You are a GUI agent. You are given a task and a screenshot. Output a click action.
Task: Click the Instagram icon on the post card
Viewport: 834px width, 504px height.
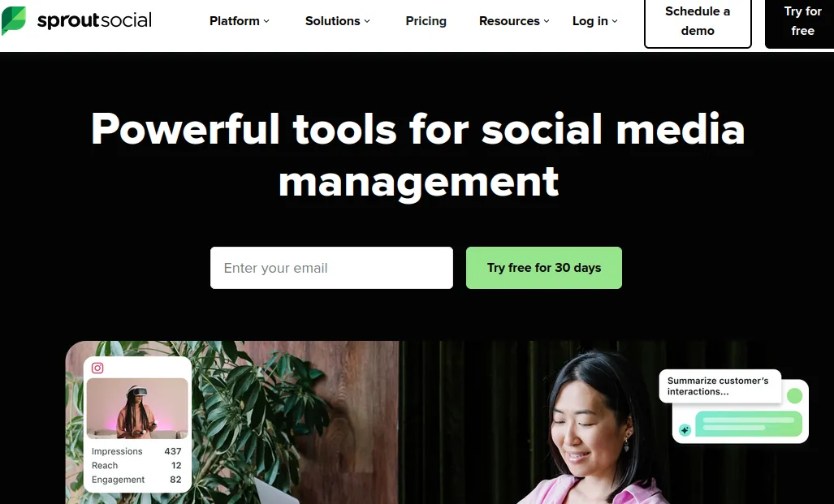point(97,368)
